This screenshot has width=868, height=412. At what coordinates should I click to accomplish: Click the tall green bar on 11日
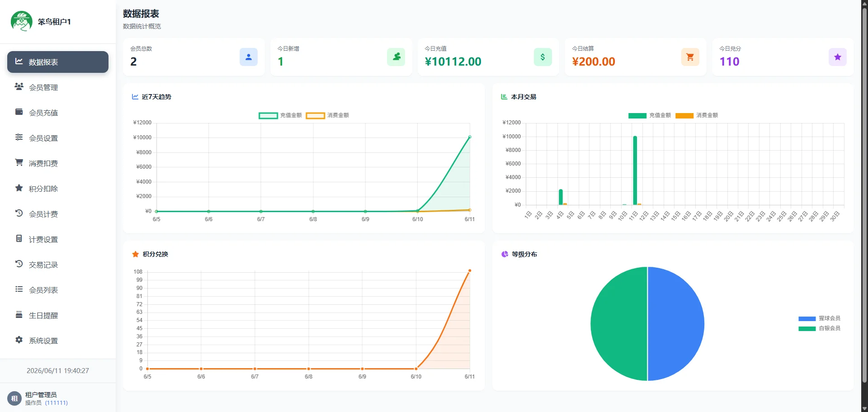tap(635, 170)
